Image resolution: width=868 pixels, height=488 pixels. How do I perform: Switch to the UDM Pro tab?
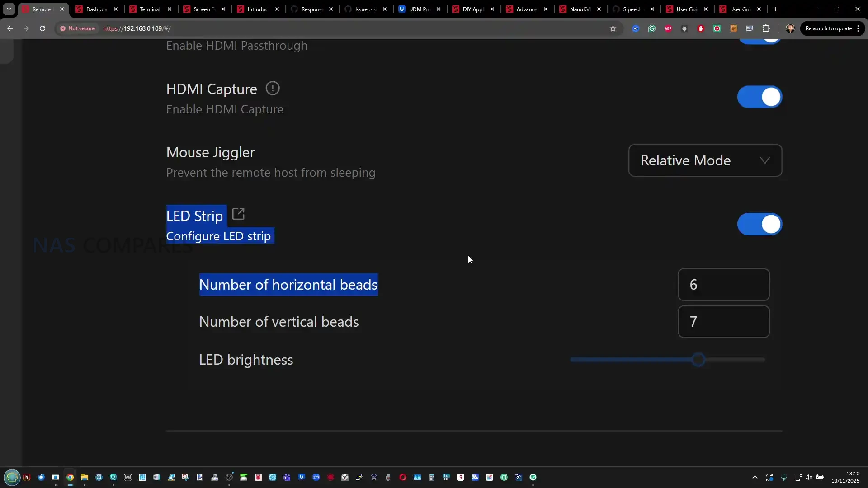click(x=418, y=9)
